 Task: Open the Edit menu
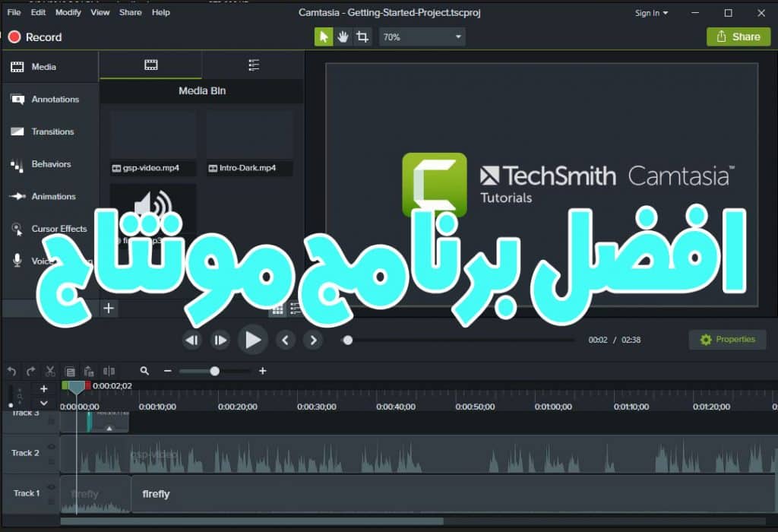pyautogui.click(x=38, y=12)
